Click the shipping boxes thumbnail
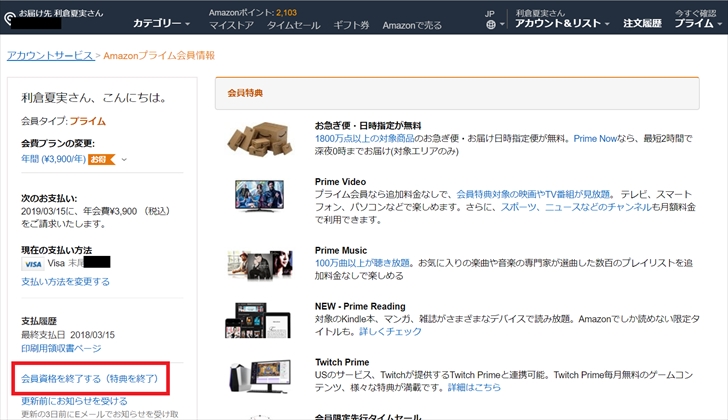 [260, 138]
